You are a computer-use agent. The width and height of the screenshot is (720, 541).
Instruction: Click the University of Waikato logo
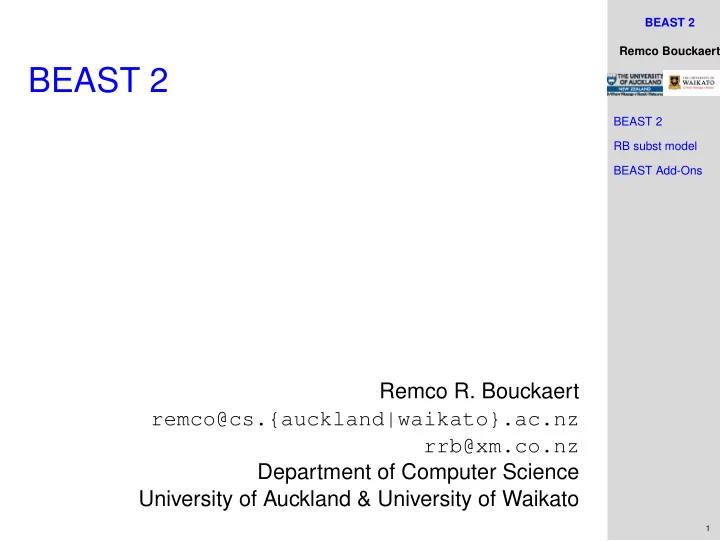(692, 83)
